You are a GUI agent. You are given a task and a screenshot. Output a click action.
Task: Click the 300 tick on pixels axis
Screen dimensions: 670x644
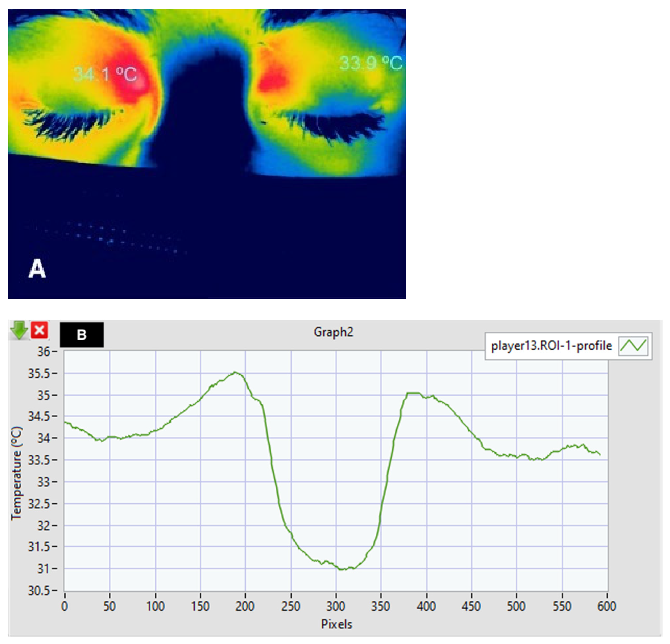[x=336, y=606]
